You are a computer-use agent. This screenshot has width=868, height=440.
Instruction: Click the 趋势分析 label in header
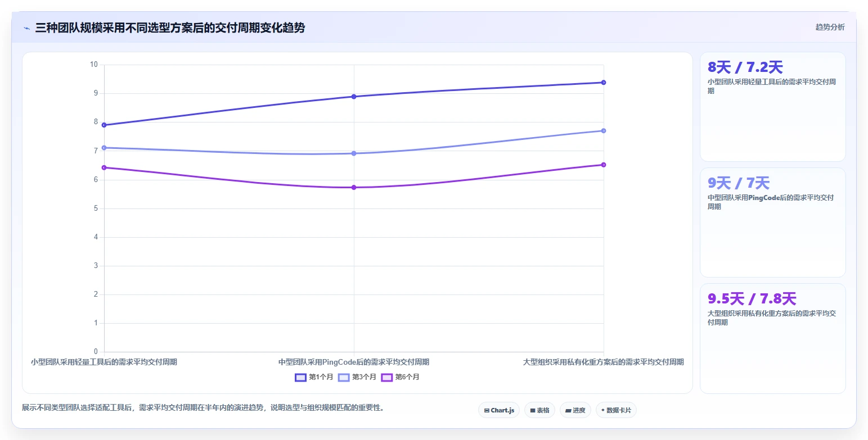point(830,27)
